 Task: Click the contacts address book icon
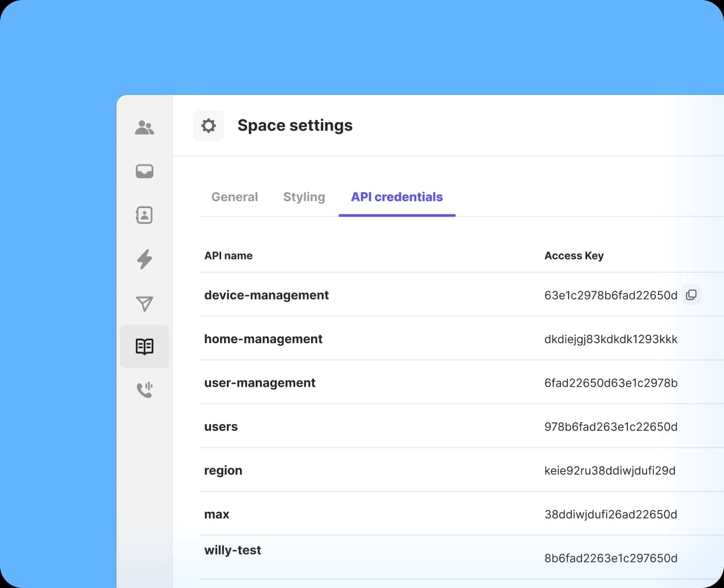click(x=144, y=215)
